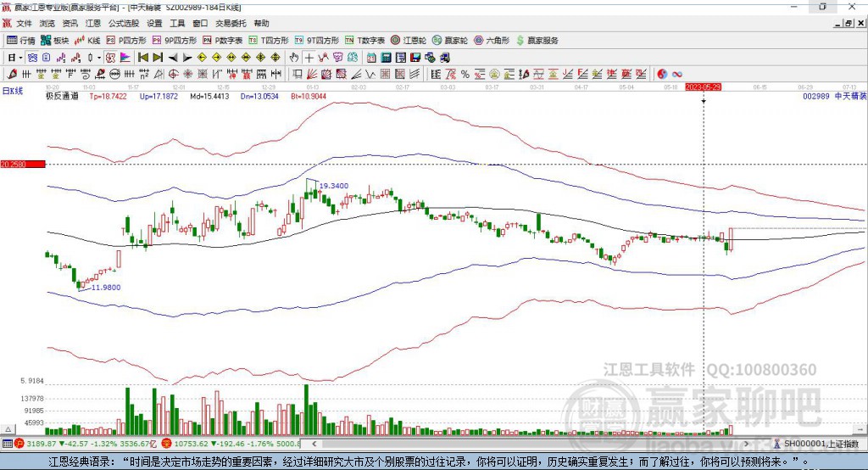Jump to first bar with skip-start arrow

point(142,58)
